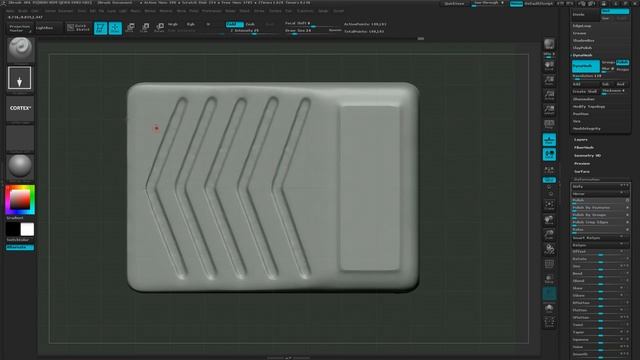
Task: Toggle Draw mode icon
Action: coord(116,28)
